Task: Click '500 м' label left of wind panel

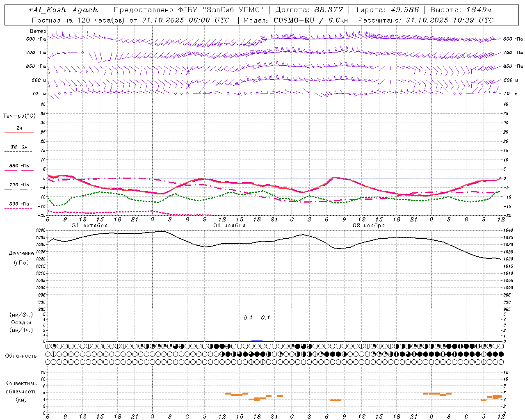Action: click(39, 80)
